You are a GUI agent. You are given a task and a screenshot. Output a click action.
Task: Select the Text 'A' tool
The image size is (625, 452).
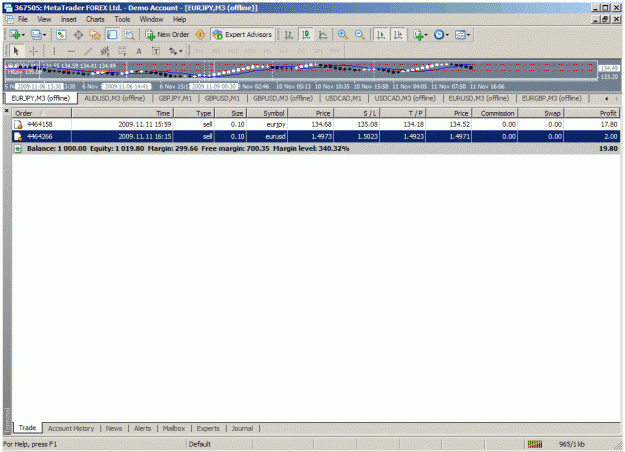coord(139,51)
